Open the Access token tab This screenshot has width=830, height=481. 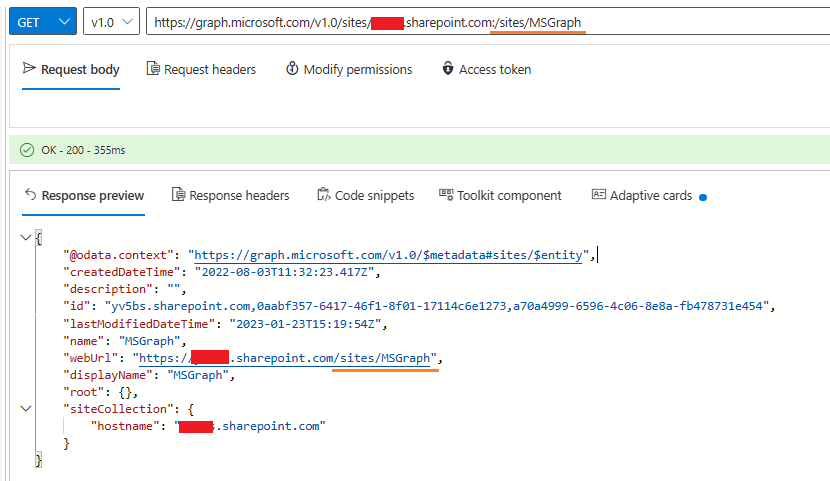(486, 69)
